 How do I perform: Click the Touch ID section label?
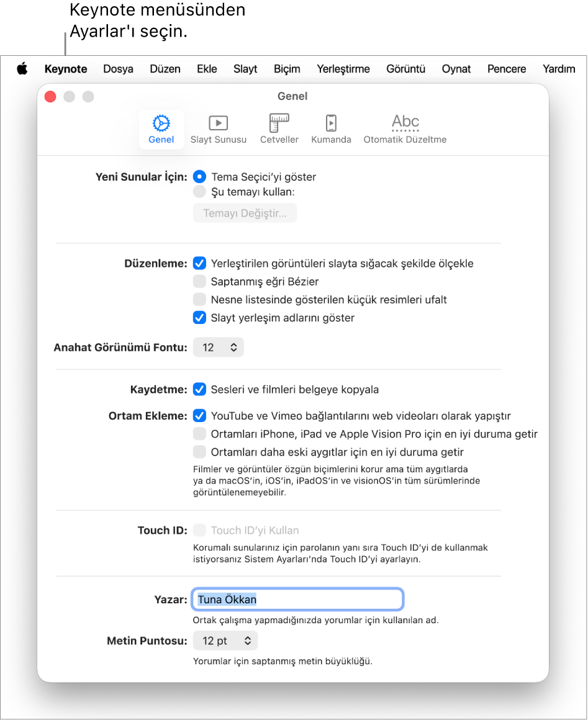(x=163, y=530)
